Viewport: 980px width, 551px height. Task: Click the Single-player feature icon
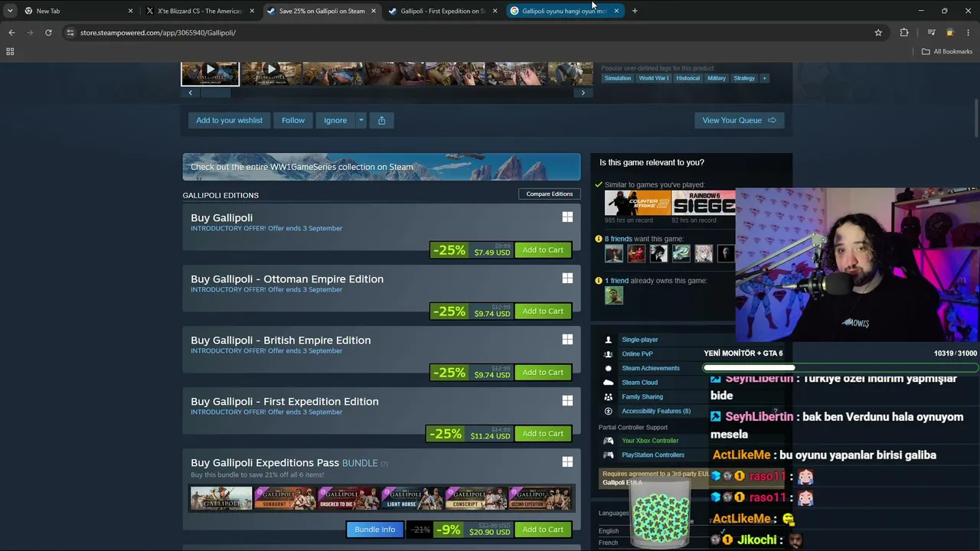(608, 340)
